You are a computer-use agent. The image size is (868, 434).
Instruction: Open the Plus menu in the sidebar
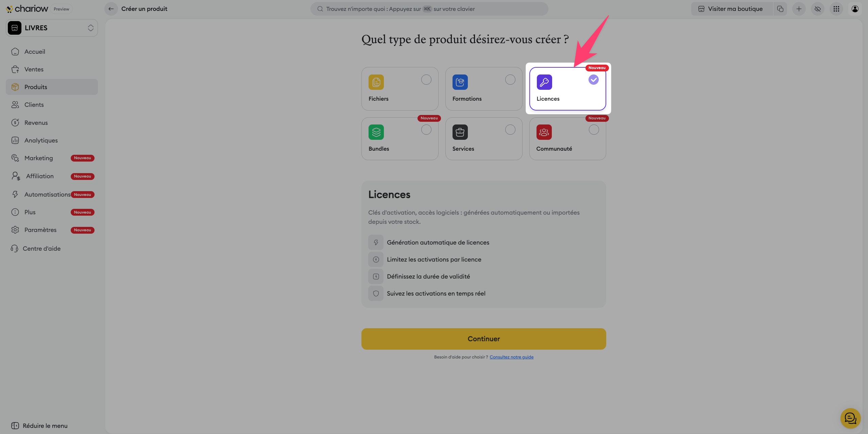30,212
